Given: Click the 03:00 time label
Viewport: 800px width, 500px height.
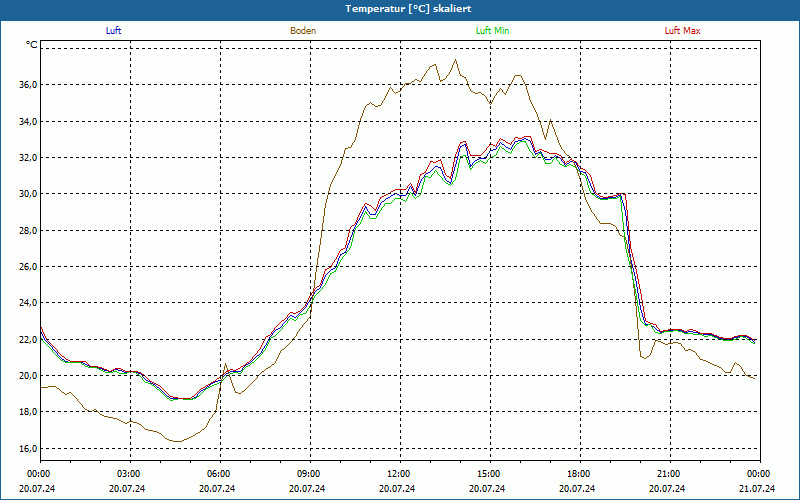Looking at the screenshot, I should tap(131, 474).
